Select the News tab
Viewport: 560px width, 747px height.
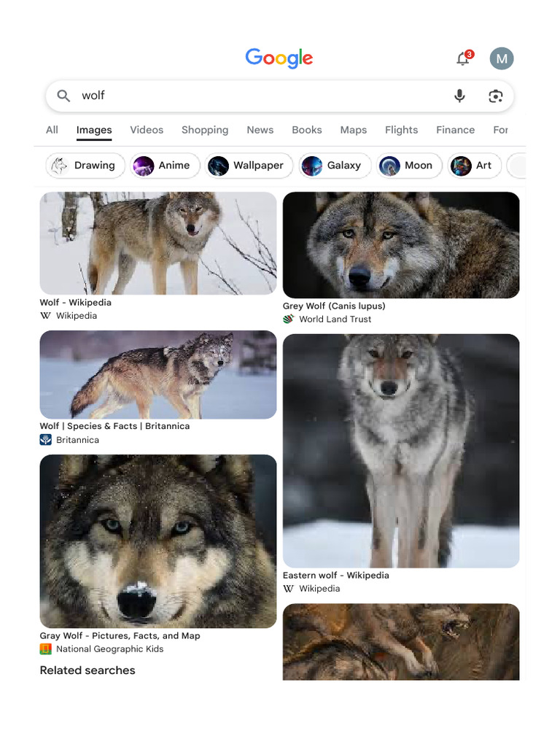tap(260, 130)
